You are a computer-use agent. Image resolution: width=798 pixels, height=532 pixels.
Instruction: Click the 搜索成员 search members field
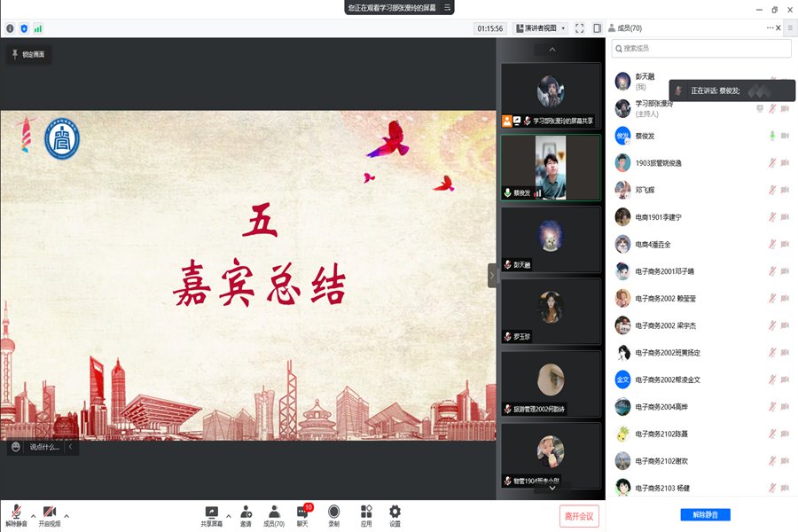[x=700, y=49]
